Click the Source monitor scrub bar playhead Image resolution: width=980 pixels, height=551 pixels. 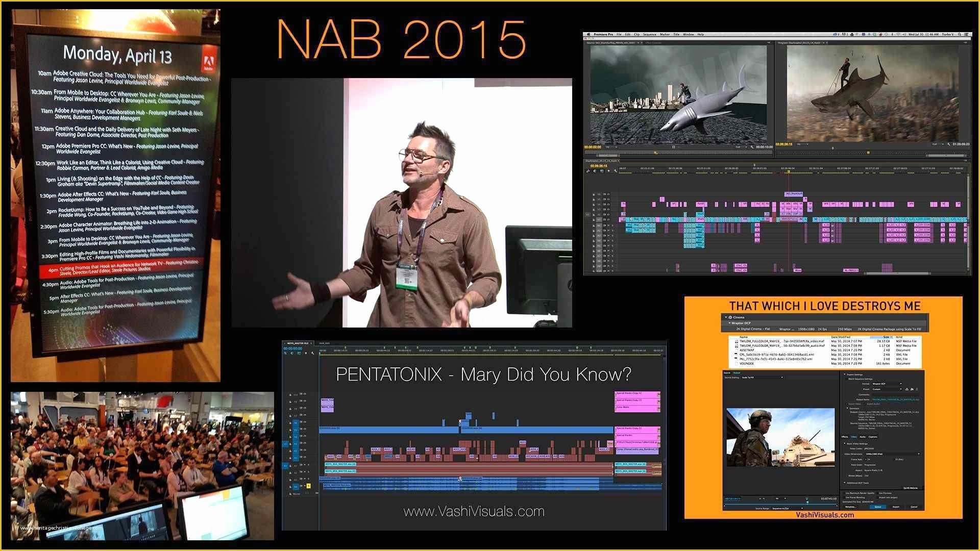tap(655, 153)
